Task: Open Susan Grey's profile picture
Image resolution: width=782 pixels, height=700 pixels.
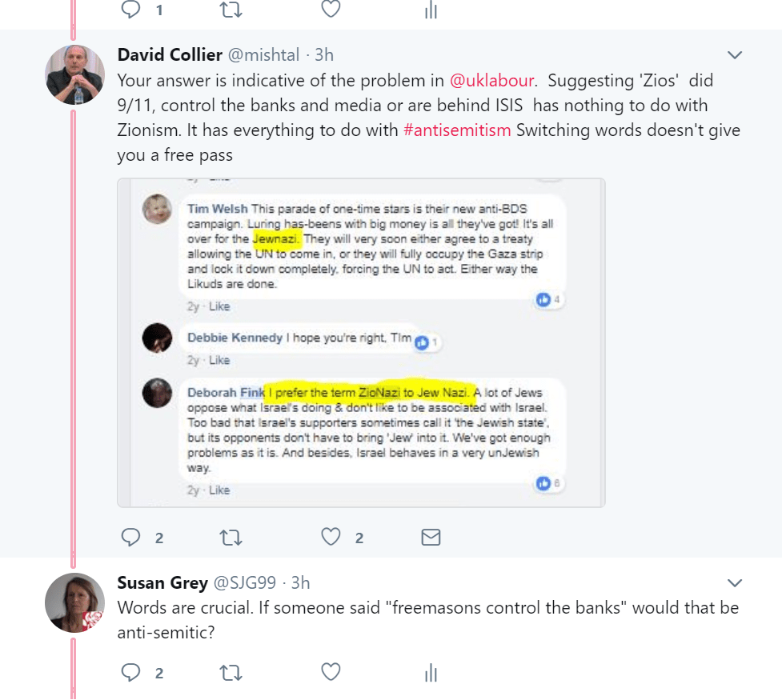Action: 74,602
